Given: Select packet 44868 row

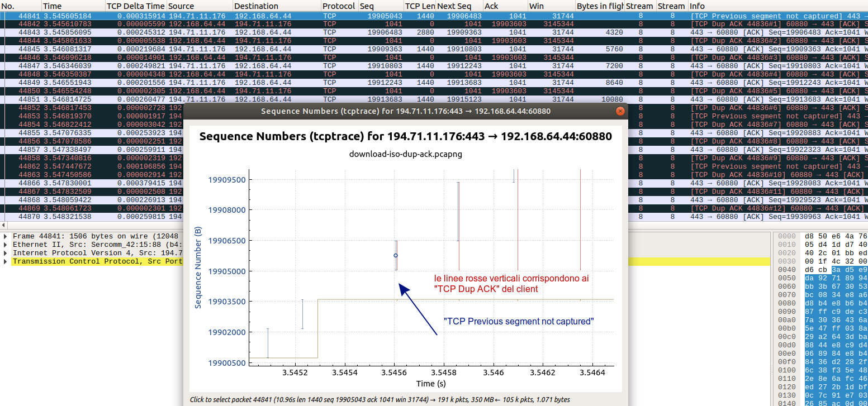Looking at the screenshot, I should (92, 200).
